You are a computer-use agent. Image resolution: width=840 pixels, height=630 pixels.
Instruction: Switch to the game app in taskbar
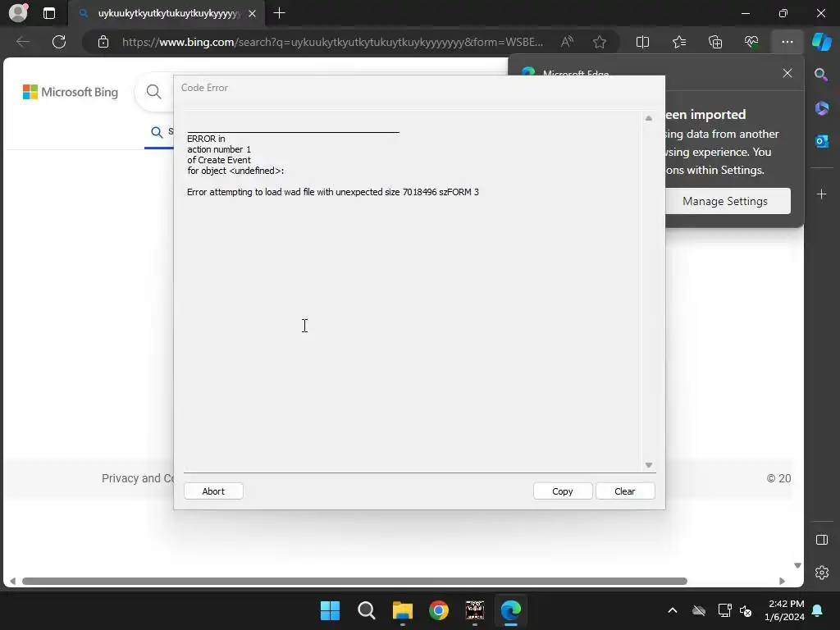click(475, 610)
